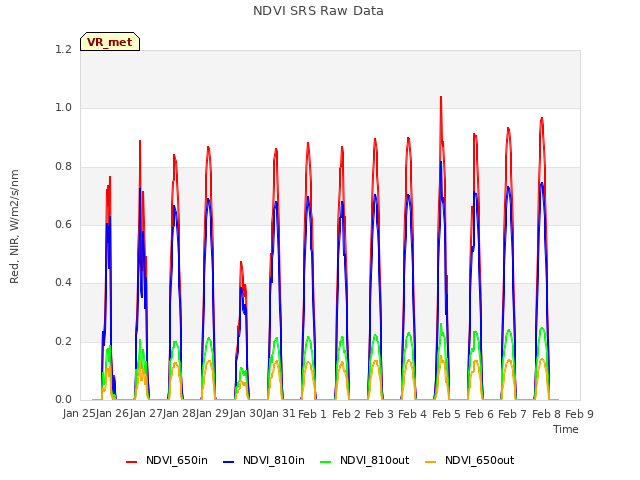Click the chart title NDVI SRS Raw Data

click(318, 11)
